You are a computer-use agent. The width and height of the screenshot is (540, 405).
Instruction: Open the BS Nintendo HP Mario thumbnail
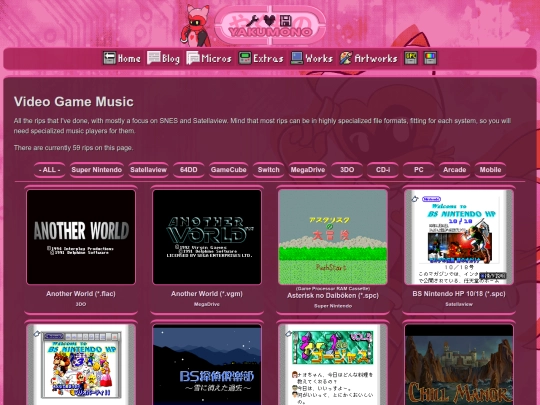point(81,365)
